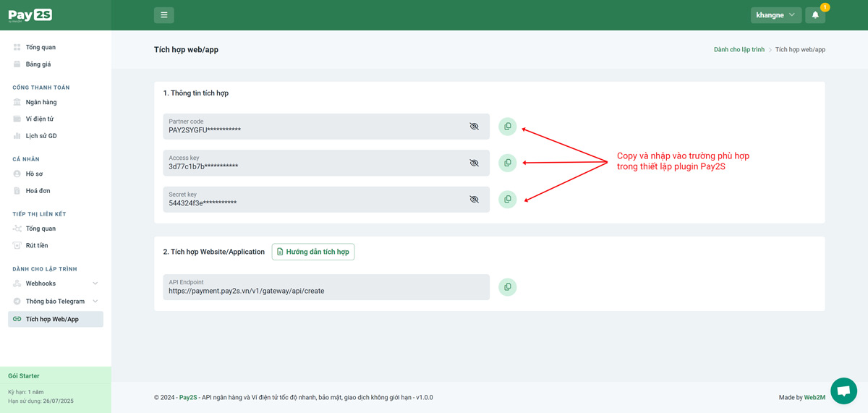This screenshot has width=868, height=413.
Task: Click the affiliate Tổng quan network icon
Action: coord(17,229)
